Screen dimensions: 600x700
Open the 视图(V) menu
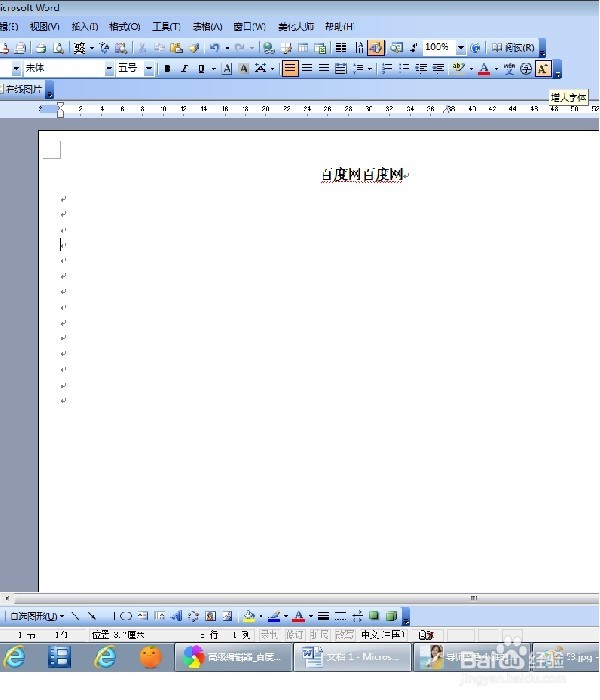coord(44,27)
